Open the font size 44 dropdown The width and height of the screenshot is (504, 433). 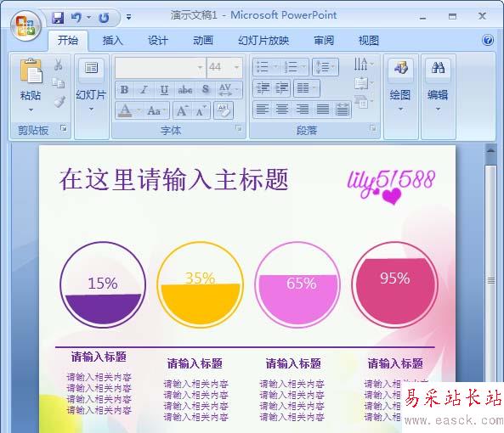click(x=236, y=67)
